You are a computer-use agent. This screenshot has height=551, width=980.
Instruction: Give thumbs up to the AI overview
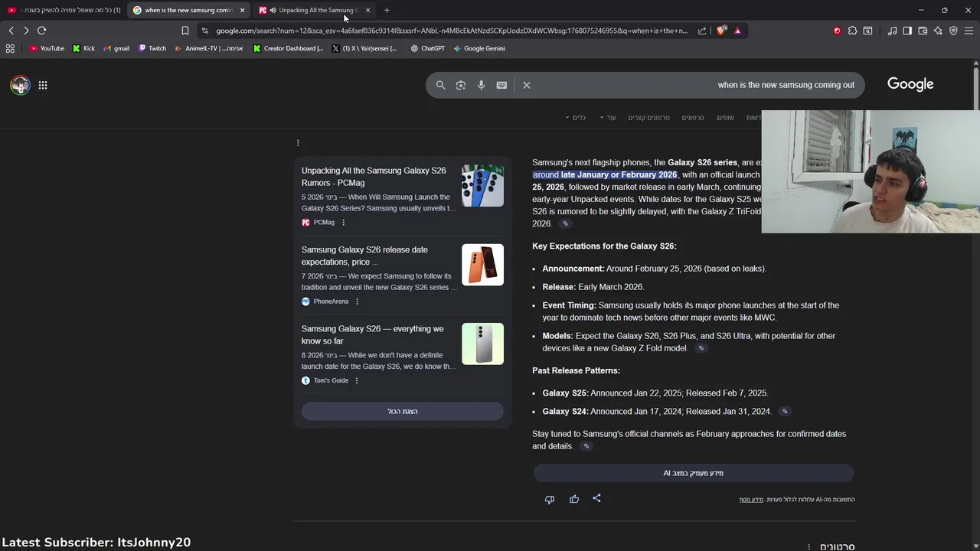pos(574,499)
